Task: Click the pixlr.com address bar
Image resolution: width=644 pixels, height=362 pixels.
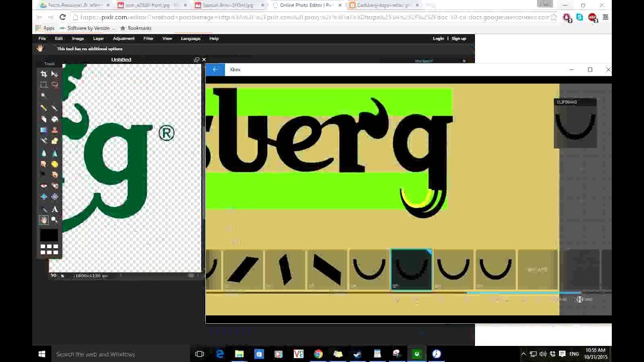Action: tap(314, 17)
